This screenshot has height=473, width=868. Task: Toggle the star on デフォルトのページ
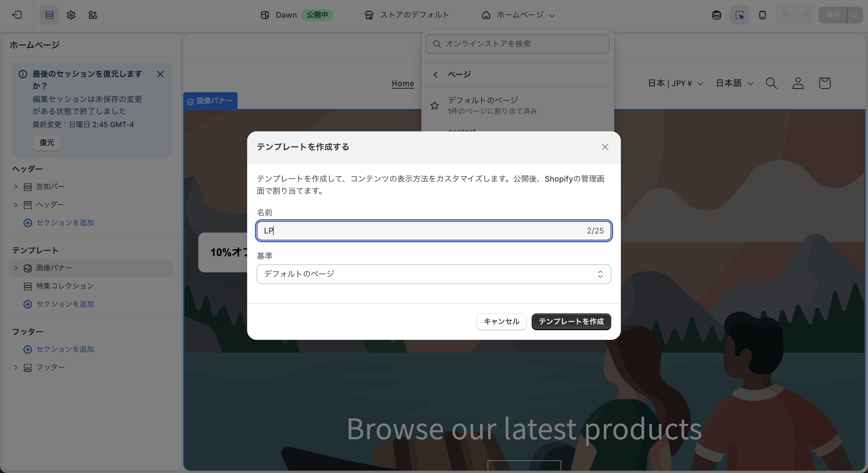pyautogui.click(x=435, y=105)
